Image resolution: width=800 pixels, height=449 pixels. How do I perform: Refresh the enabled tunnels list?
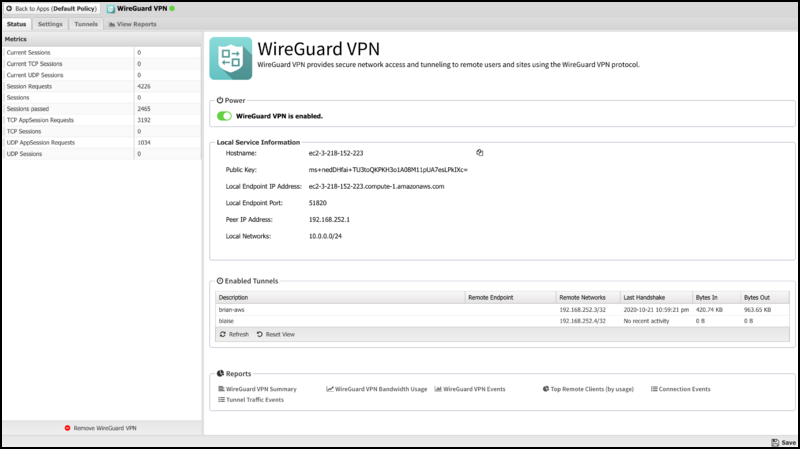coord(234,334)
